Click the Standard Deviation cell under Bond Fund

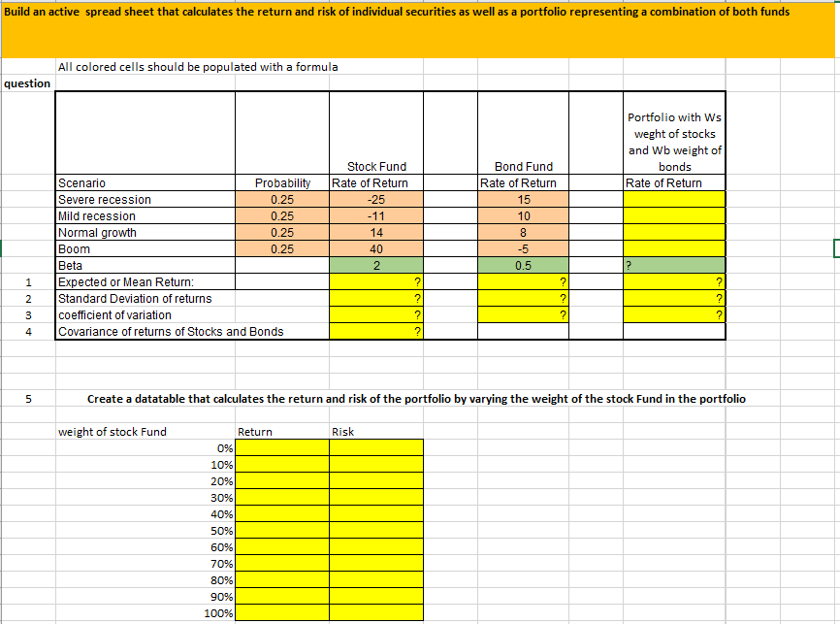tap(522, 298)
